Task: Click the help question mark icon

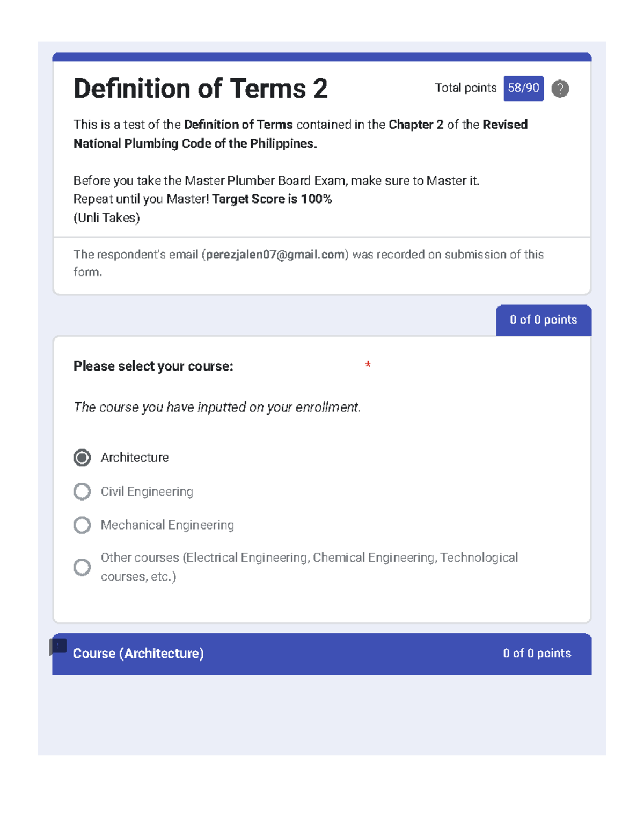Action: click(560, 89)
